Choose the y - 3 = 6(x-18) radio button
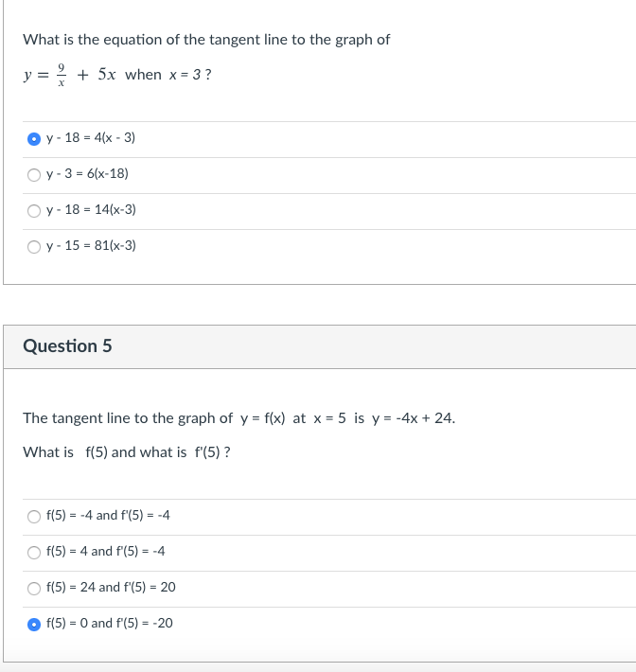636x672 pixels. pyautogui.click(x=34, y=175)
